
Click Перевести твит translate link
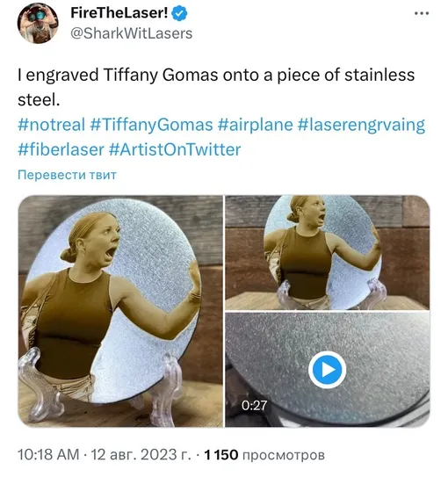click(67, 175)
